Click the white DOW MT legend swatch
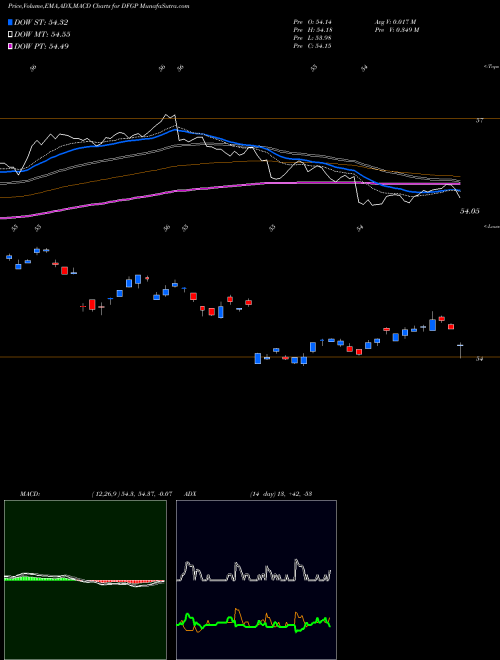This screenshot has height=660, width=500. click(11, 35)
